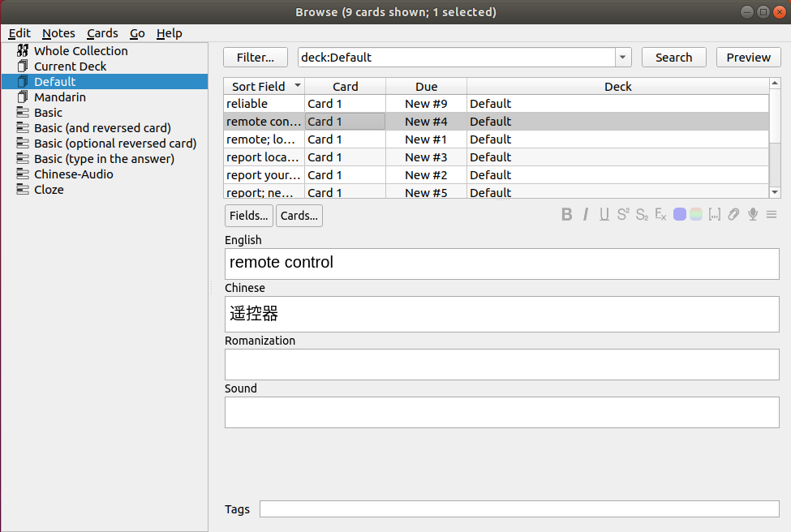Toggle underline formatting
This screenshot has height=532, width=791.
pos(604,214)
